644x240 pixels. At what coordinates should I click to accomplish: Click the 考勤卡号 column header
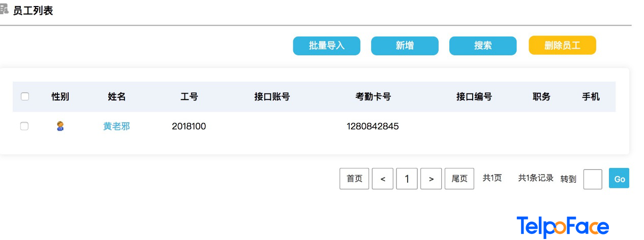pyautogui.click(x=373, y=96)
